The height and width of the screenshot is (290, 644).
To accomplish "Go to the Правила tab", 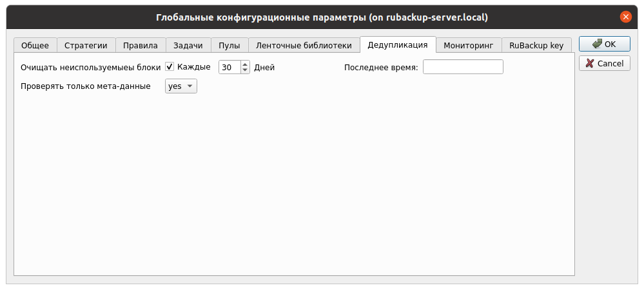I will point(141,45).
